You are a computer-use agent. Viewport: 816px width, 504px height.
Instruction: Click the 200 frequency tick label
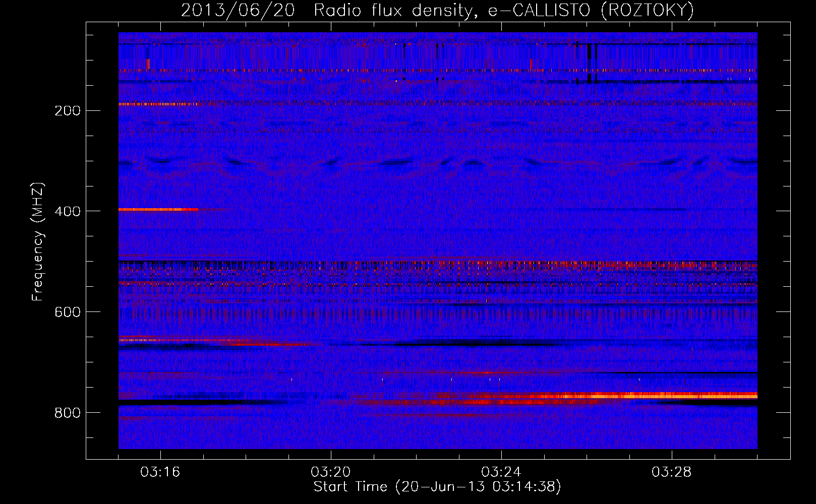(x=68, y=111)
